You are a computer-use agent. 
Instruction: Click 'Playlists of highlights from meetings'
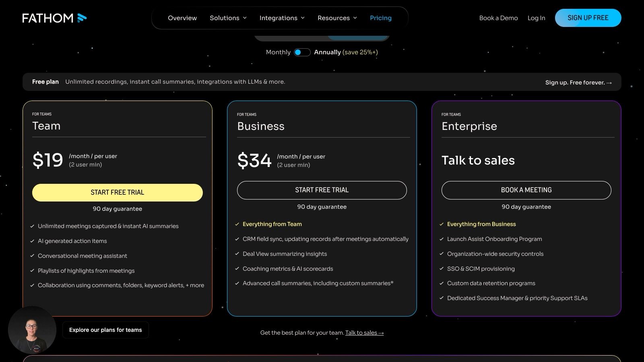coord(86,271)
